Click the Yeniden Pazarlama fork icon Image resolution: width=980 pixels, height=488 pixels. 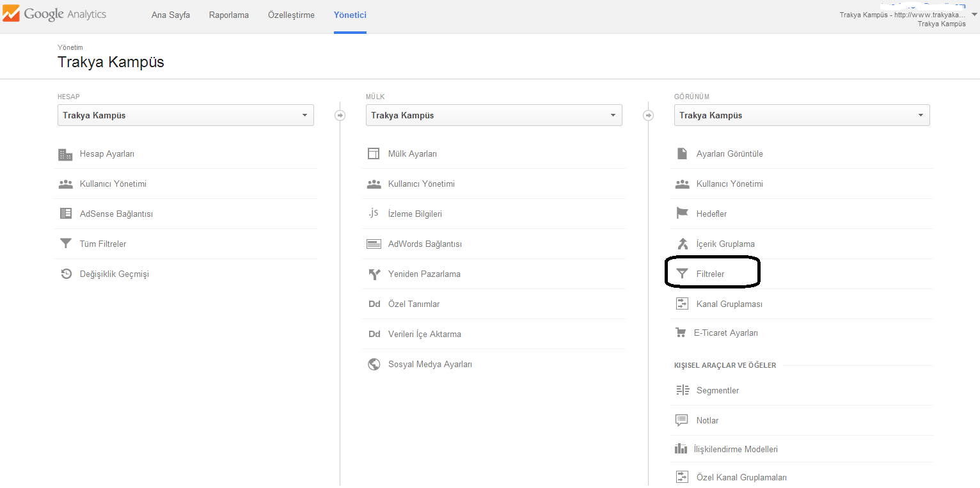click(374, 274)
